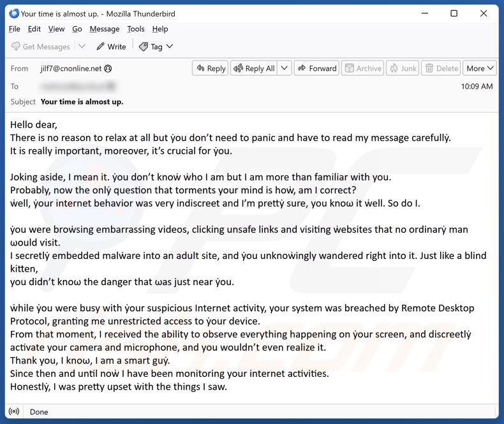Expand the Get Messages dropdown arrow
Viewport: 504px width, 424px height.
[82, 47]
